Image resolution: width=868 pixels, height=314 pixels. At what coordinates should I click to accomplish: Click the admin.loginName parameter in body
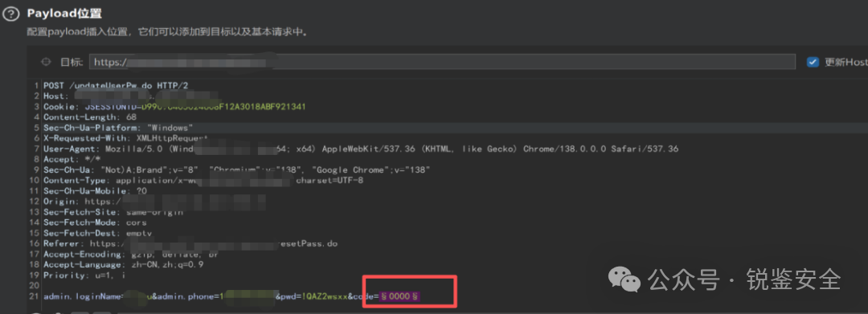click(97, 297)
